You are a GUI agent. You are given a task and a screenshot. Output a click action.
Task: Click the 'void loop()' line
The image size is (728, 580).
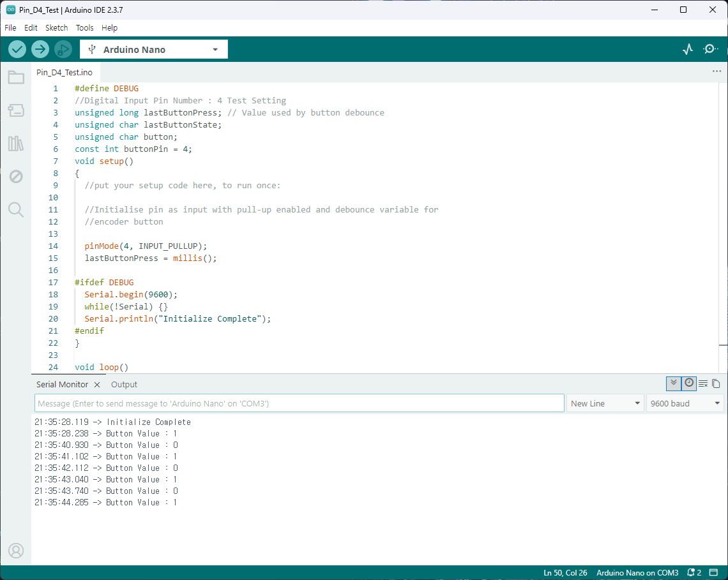coord(102,367)
